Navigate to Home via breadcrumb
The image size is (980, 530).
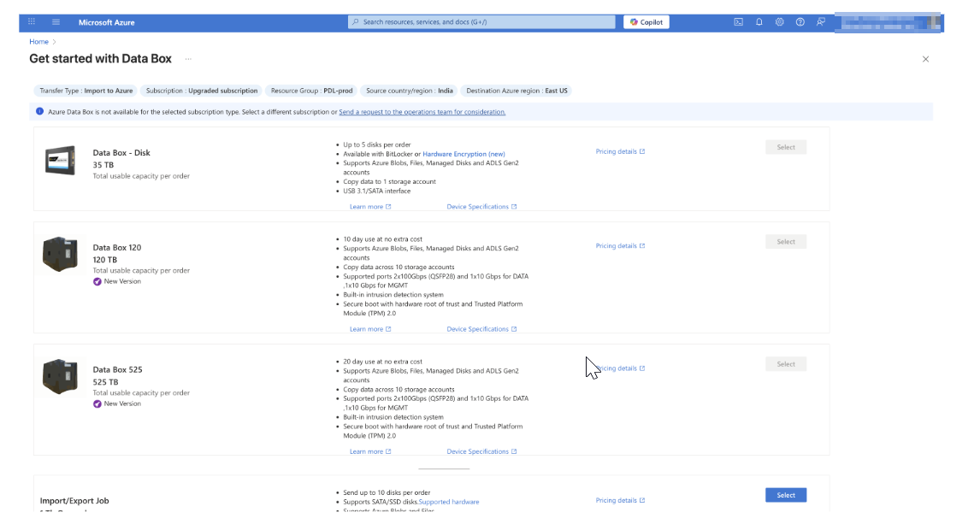pos(38,40)
